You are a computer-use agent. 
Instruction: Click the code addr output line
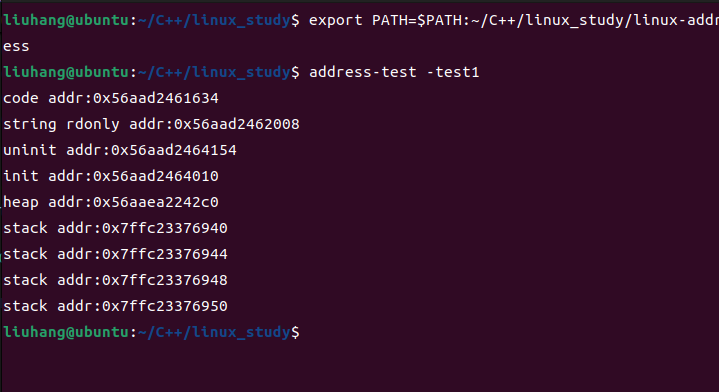click(111, 98)
